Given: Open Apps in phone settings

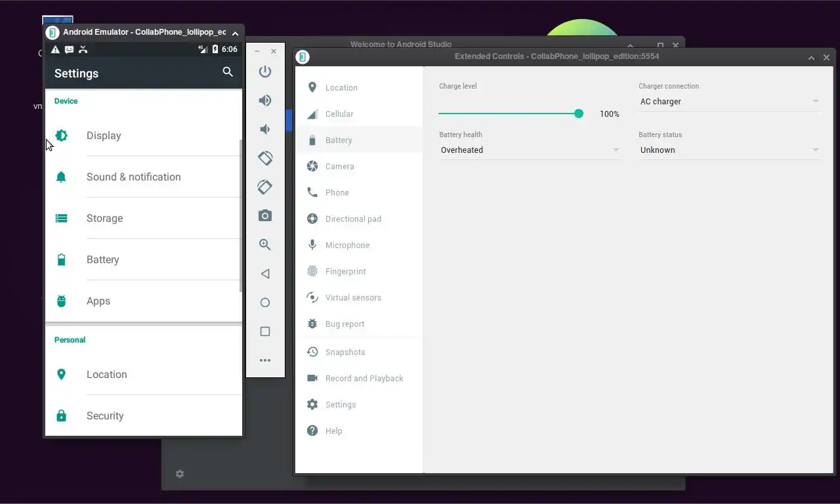Looking at the screenshot, I should (x=143, y=301).
